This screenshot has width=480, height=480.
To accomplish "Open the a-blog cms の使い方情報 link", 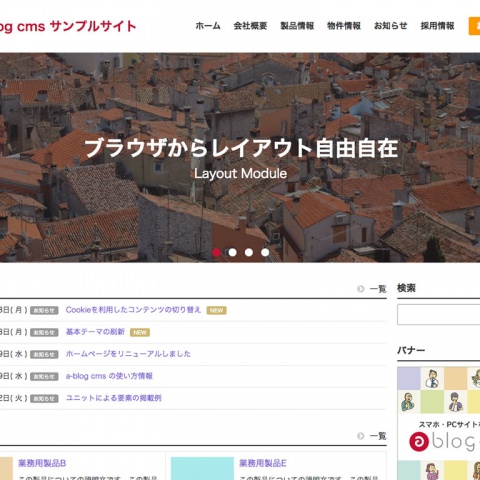I will [x=109, y=376].
